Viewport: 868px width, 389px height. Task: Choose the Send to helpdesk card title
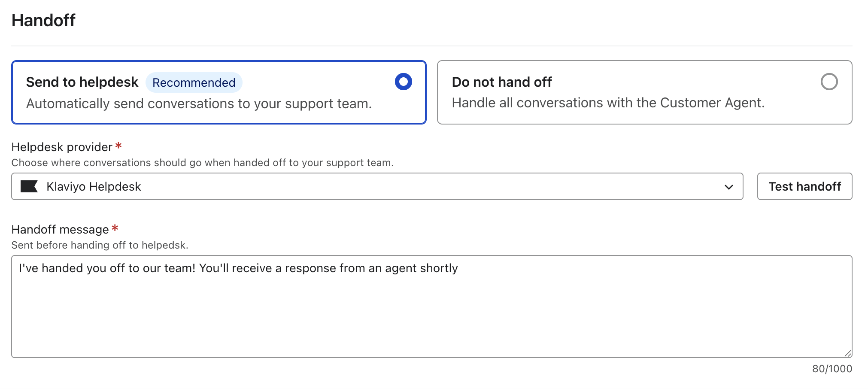point(82,82)
